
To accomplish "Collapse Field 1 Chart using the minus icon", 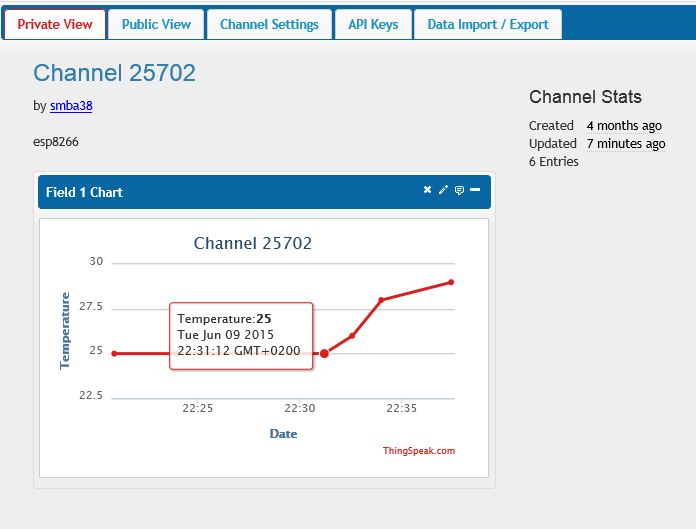I will pos(475,190).
